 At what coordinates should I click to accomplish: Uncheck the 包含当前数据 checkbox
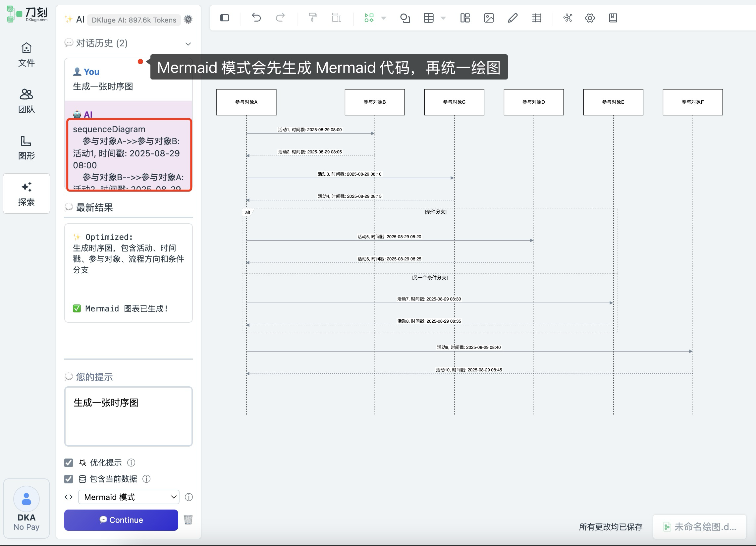point(69,479)
